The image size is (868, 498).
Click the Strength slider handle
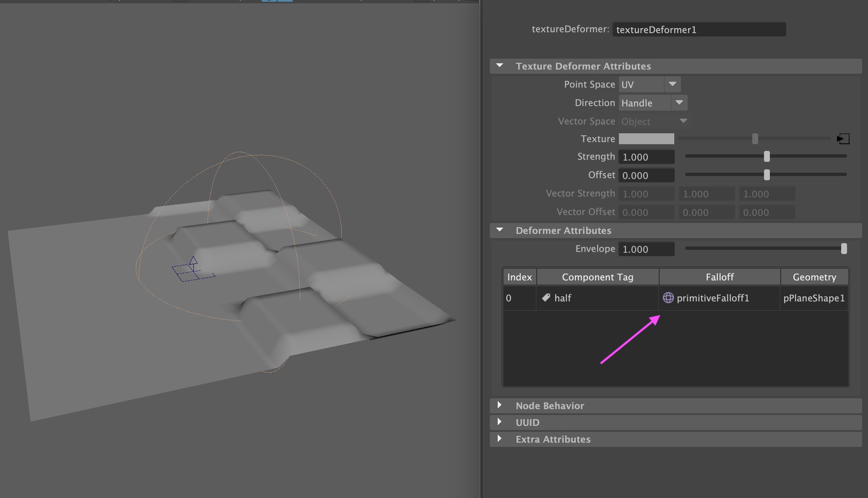tap(767, 156)
